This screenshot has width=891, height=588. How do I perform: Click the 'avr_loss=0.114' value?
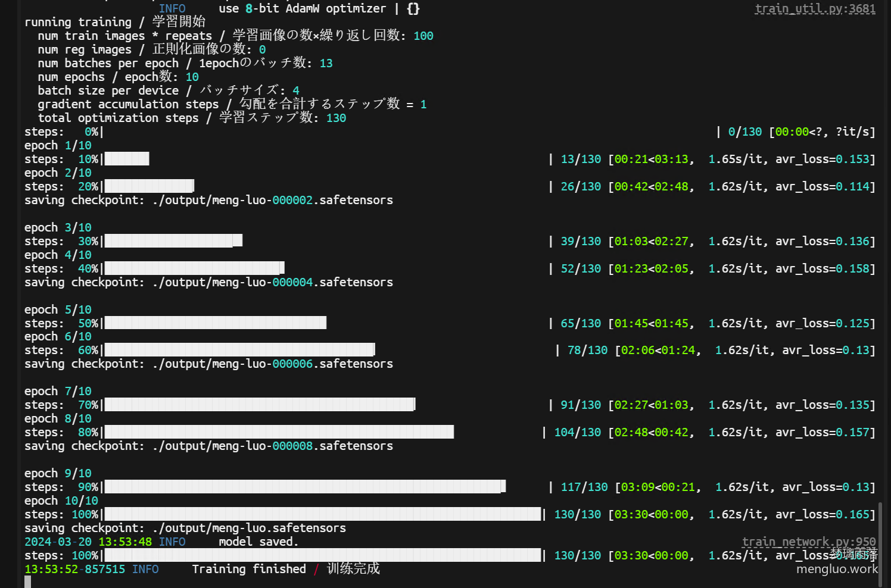(823, 186)
